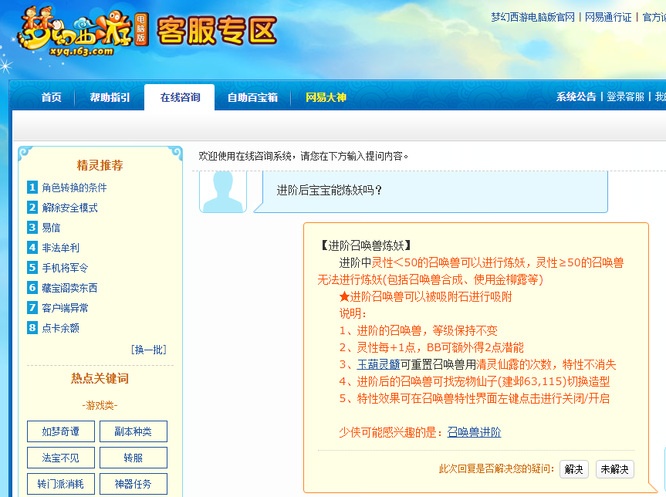The height and width of the screenshot is (497, 666).
Task: Mark the reply as 未解决
Action: (x=615, y=469)
